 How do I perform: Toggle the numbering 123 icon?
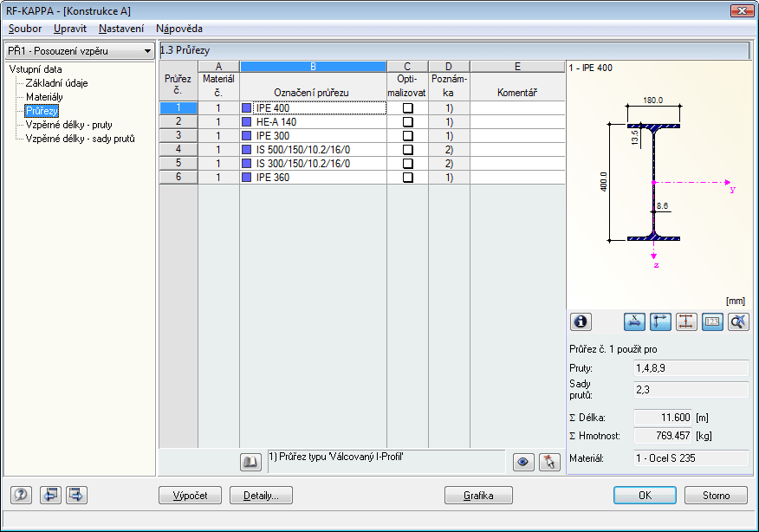click(712, 322)
